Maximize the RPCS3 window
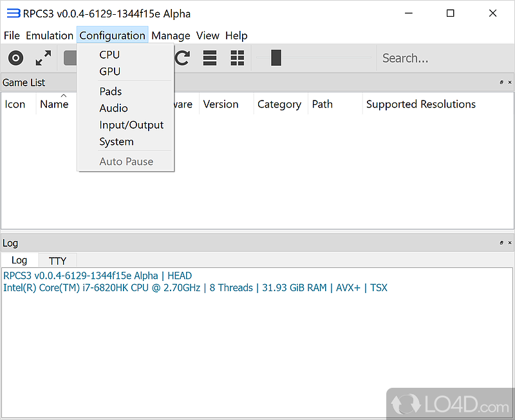 pyautogui.click(x=450, y=13)
